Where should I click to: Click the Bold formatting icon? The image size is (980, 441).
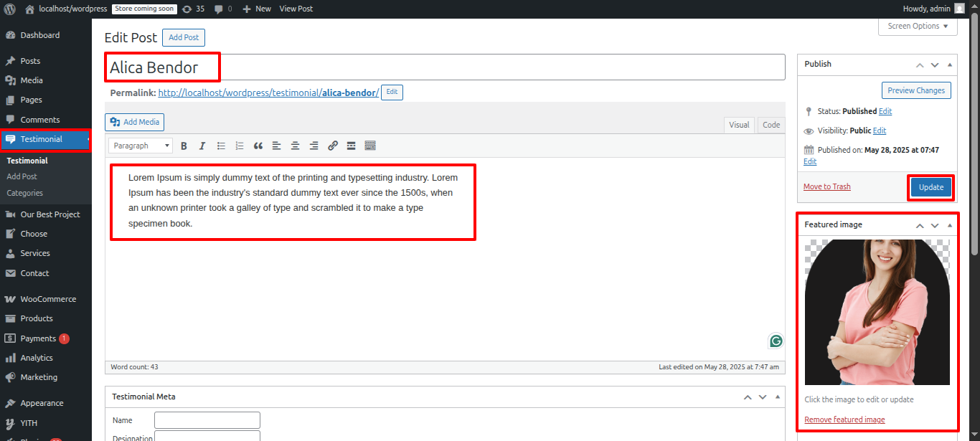click(184, 146)
